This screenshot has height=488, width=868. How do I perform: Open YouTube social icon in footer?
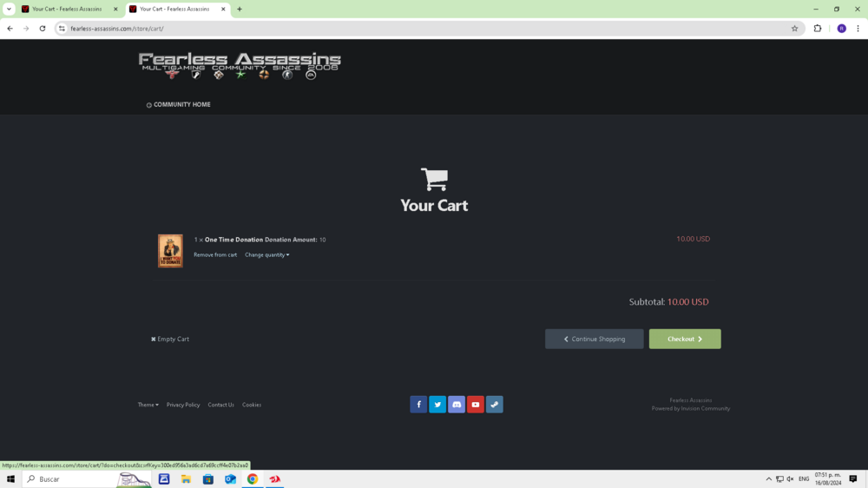point(476,405)
